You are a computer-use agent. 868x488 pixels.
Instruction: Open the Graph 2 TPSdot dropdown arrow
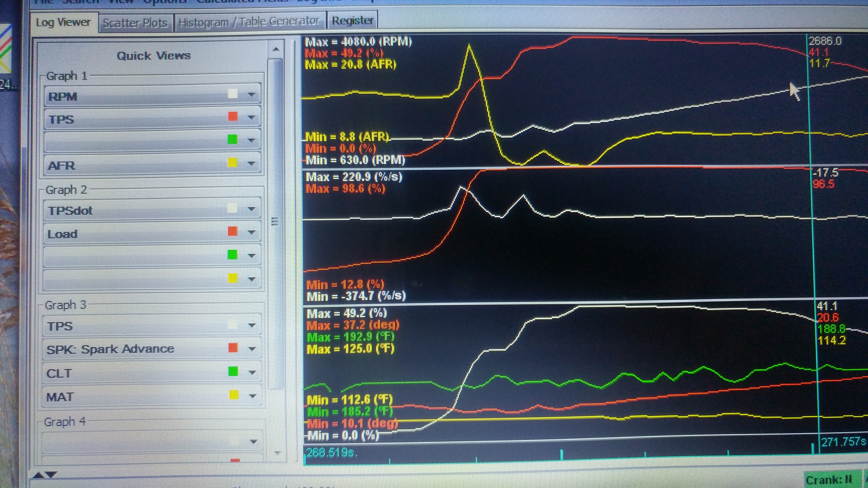(x=251, y=209)
